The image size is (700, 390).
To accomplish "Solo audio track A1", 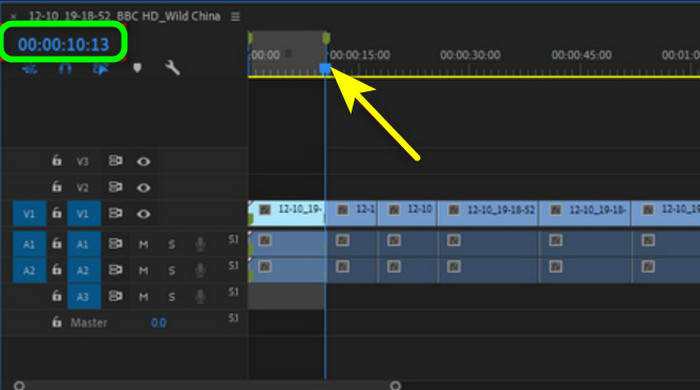I will pyautogui.click(x=171, y=245).
